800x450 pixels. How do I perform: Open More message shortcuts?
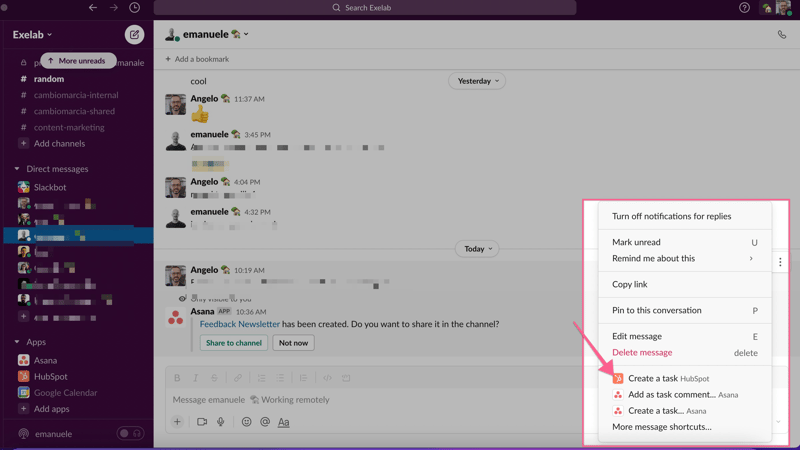[x=685, y=427]
